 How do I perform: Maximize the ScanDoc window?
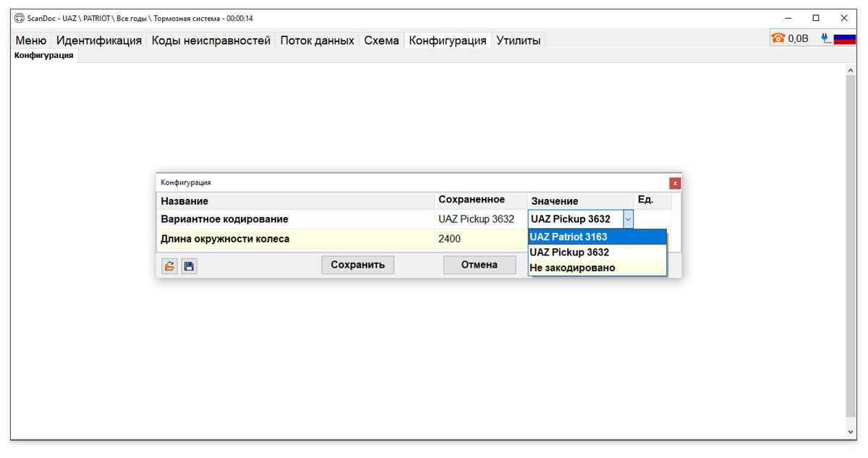point(816,18)
